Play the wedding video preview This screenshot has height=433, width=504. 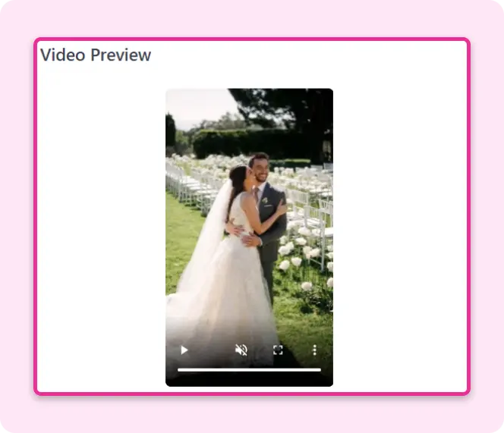pos(184,350)
